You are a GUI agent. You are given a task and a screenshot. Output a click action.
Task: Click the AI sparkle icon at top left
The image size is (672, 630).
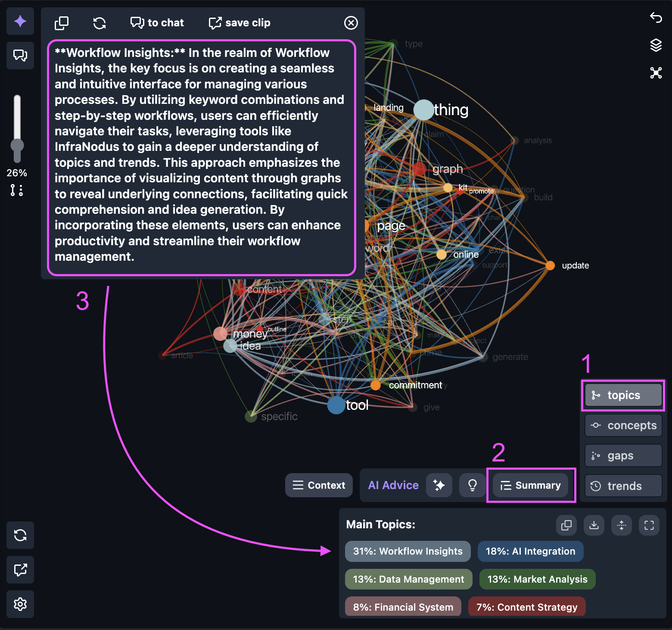[x=20, y=21]
